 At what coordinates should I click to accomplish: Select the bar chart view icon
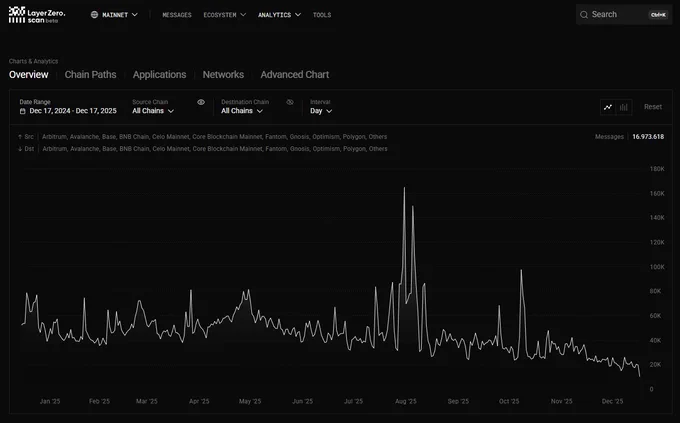pyautogui.click(x=624, y=107)
